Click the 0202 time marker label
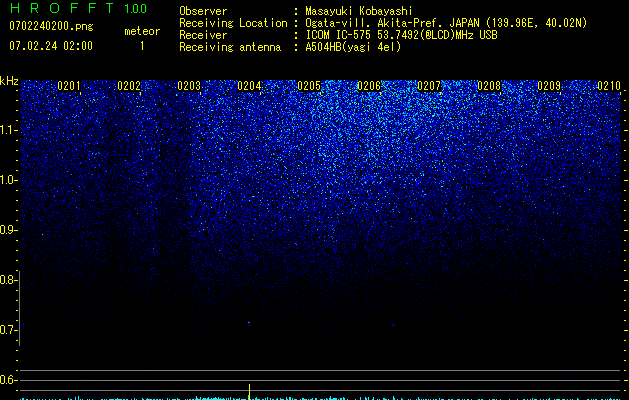This screenshot has width=629, height=400. click(129, 86)
